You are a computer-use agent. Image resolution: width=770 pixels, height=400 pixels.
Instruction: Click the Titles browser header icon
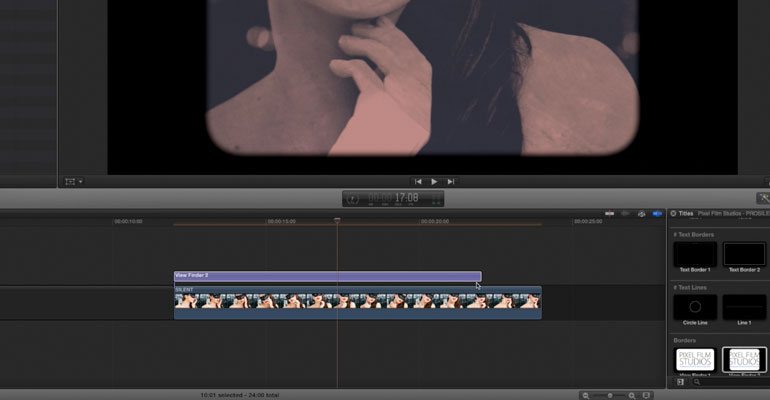(673, 213)
